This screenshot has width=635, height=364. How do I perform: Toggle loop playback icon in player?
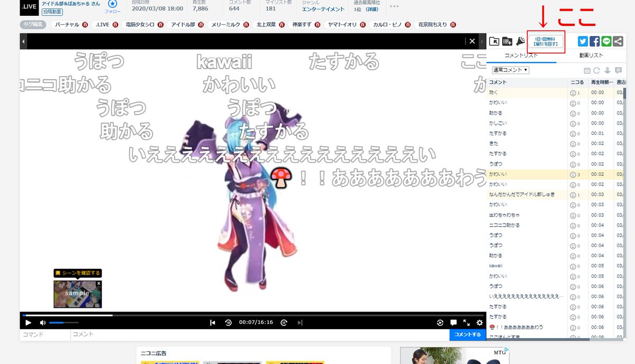440,323
